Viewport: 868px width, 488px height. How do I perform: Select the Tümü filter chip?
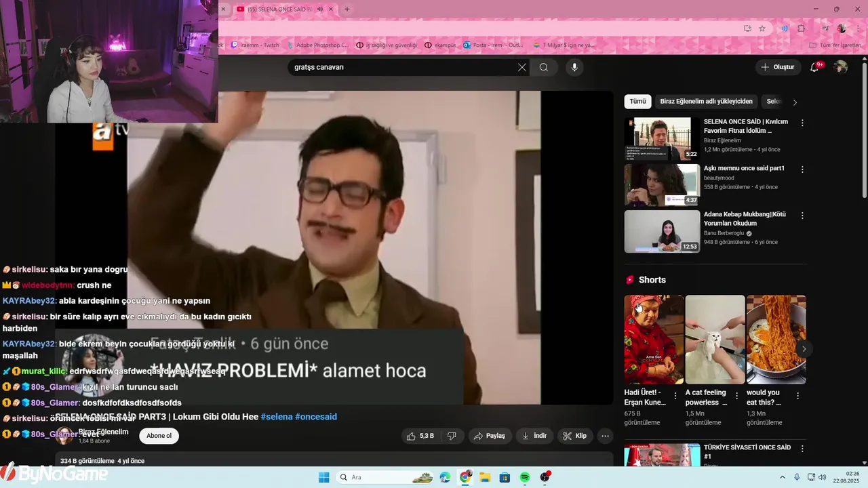(637, 102)
